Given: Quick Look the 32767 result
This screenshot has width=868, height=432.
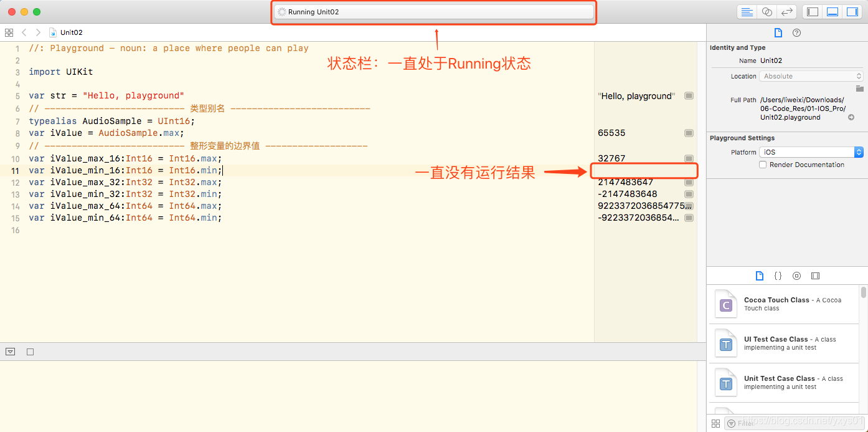Looking at the screenshot, I should coord(689,158).
